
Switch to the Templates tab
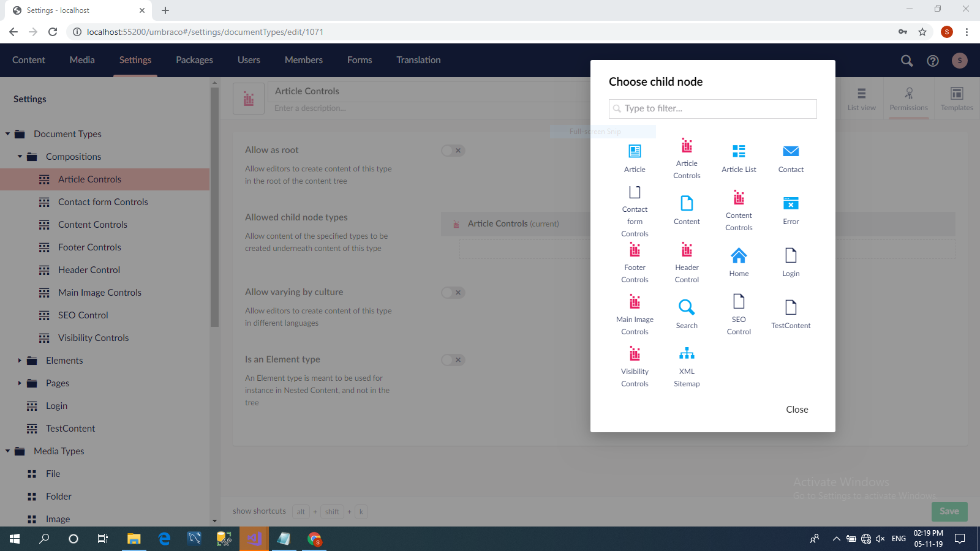click(957, 99)
